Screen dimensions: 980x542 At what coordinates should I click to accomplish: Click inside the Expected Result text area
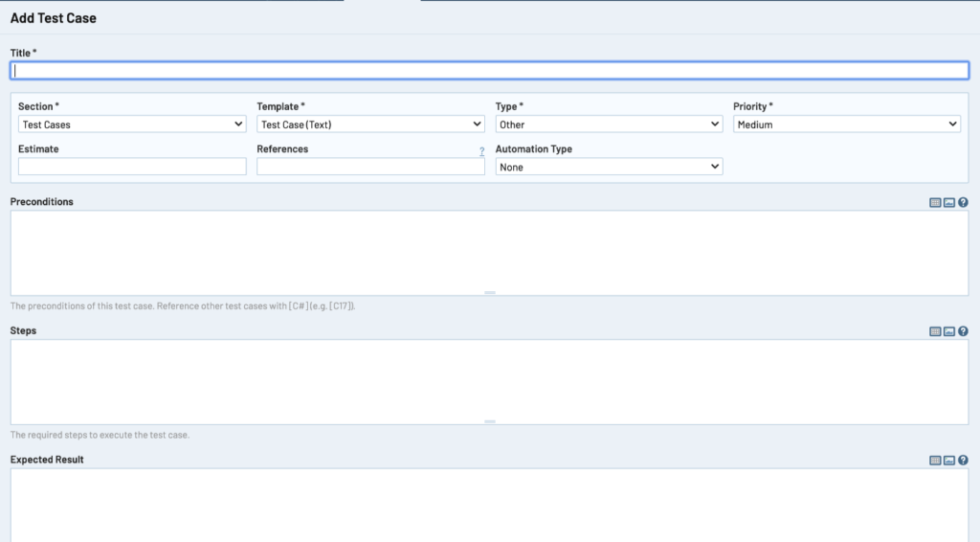pyautogui.click(x=489, y=505)
